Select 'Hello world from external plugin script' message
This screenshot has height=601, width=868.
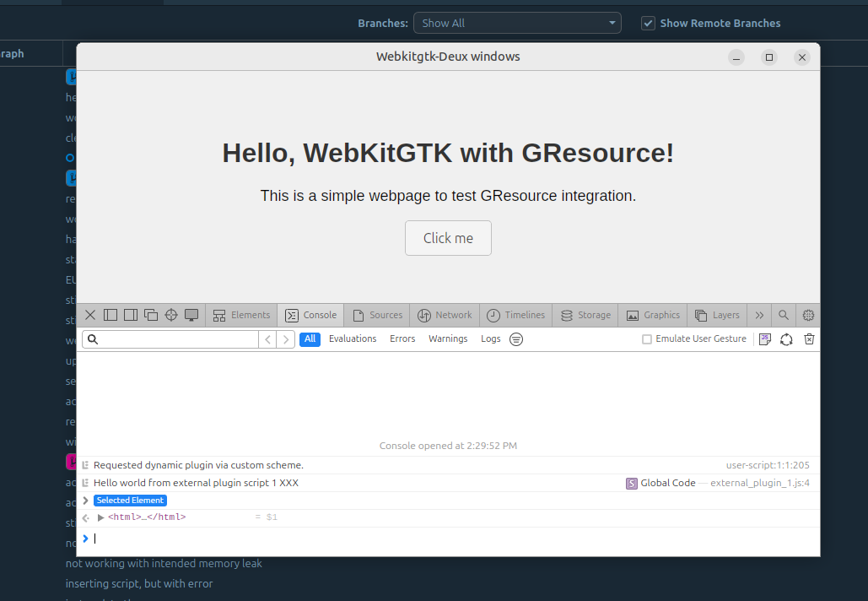click(x=196, y=483)
